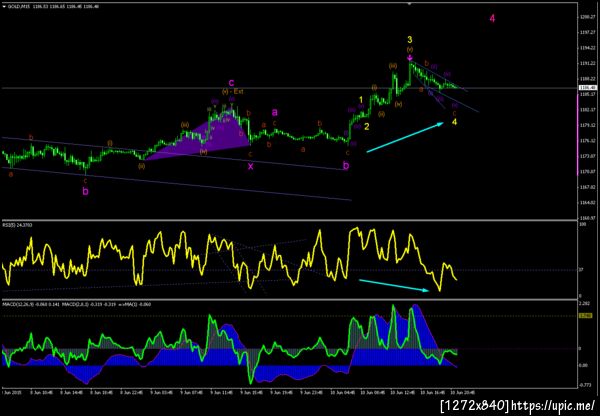
Task: Select the yellow wave 3 label
Action: pos(410,39)
